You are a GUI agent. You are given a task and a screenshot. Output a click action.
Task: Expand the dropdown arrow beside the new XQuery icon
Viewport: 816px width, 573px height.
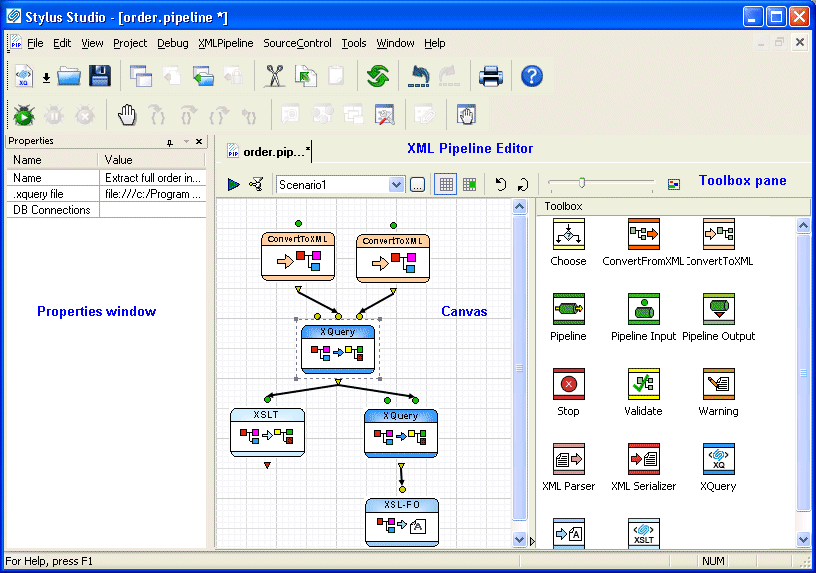pos(46,77)
